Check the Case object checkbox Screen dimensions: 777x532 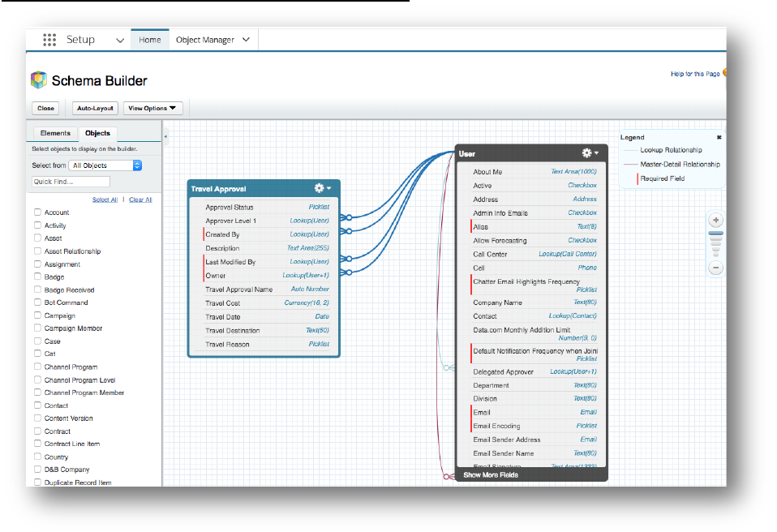[x=37, y=341]
